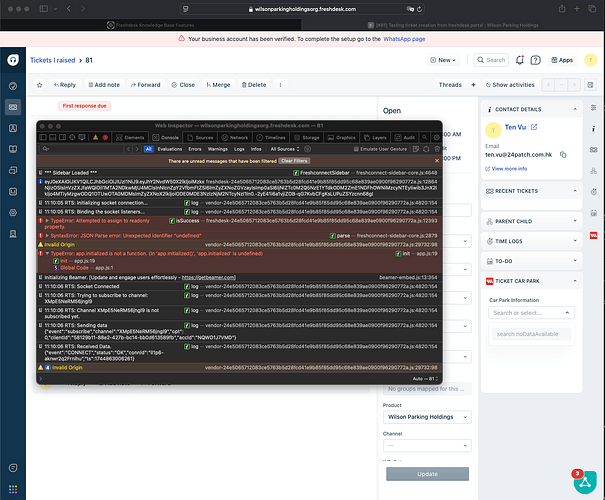
Task: Expand the To-Do section
Action: (x=575, y=261)
